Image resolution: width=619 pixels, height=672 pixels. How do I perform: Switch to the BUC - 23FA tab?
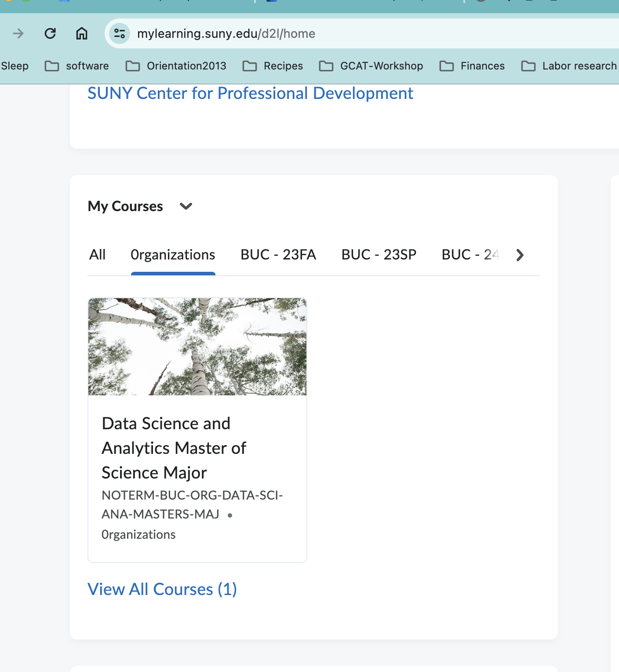(x=278, y=255)
